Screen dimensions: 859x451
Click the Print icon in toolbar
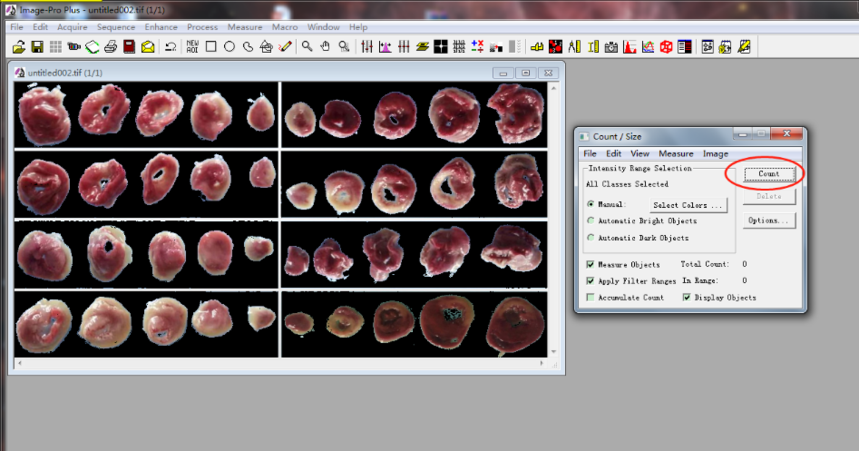click(111, 46)
